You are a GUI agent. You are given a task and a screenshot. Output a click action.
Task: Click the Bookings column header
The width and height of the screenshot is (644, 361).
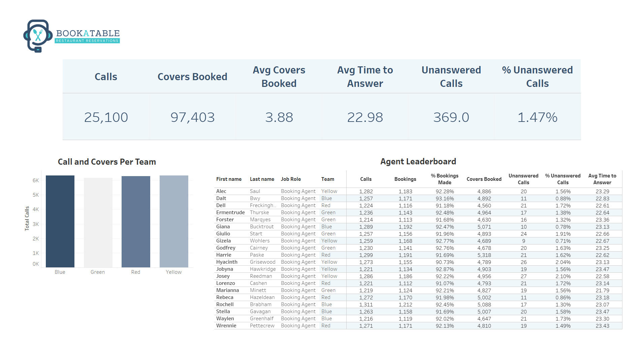click(405, 179)
